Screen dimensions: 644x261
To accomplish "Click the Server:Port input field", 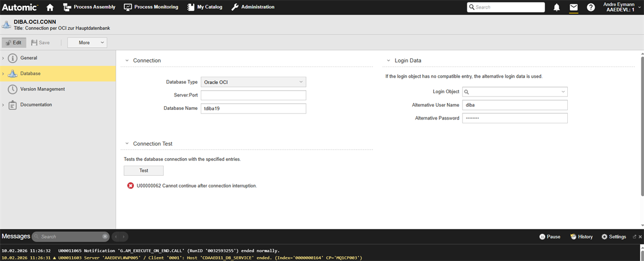I will coord(253,95).
